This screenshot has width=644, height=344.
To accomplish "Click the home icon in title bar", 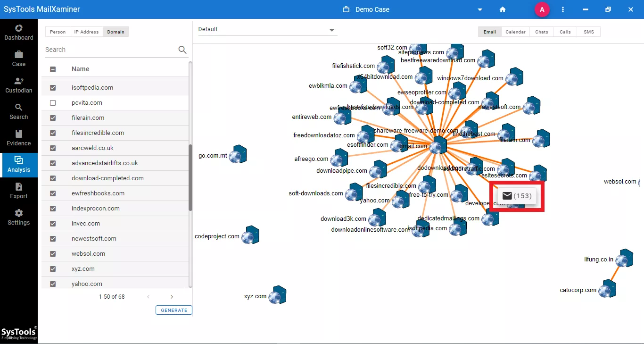I will pos(503,9).
